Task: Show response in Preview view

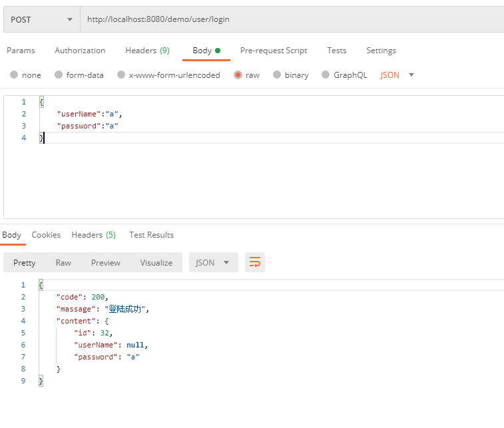Action: 106,262
